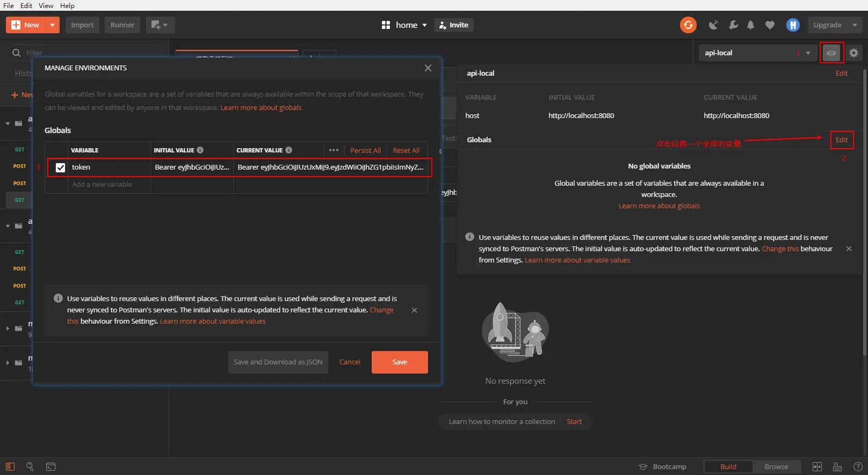The width and height of the screenshot is (868, 475).
Task: Open the interceptor satellite icon
Action: 713,25
